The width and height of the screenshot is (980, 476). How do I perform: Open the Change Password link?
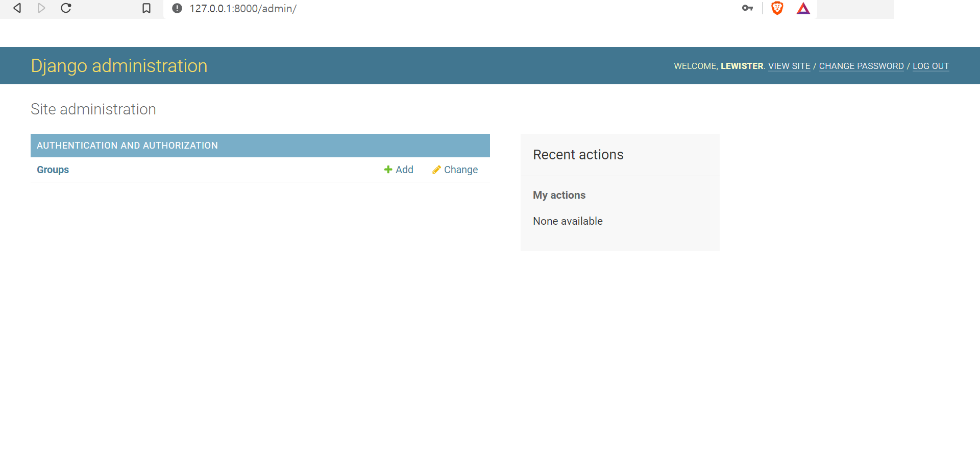click(x=861, y=66)
